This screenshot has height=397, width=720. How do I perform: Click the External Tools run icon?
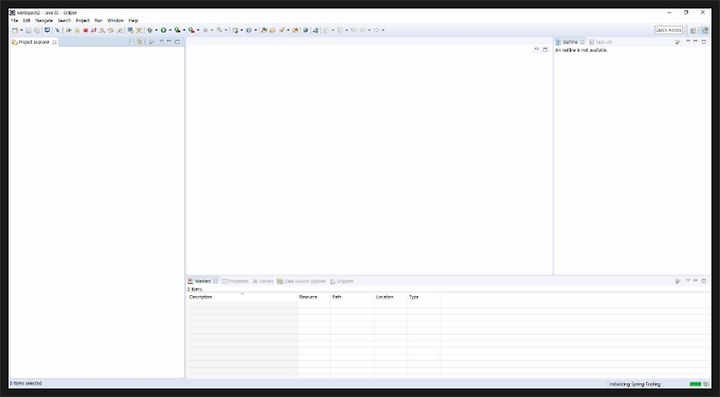(191, 30)
